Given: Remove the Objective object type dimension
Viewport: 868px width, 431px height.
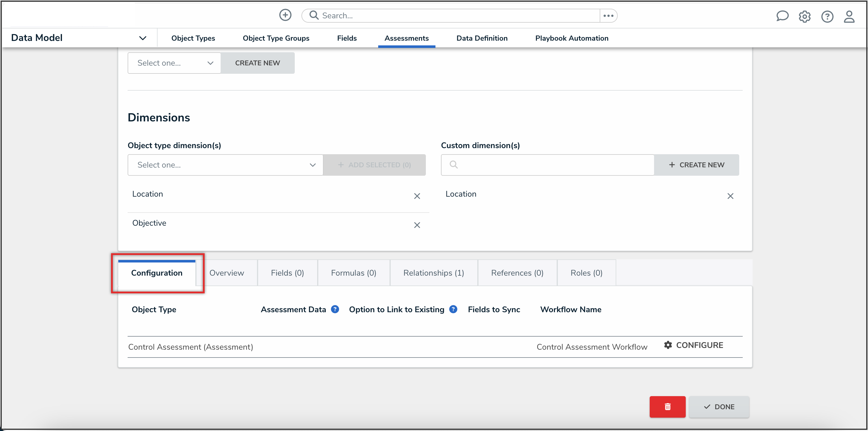Looking at the screenshot, I should pos(417,225).
